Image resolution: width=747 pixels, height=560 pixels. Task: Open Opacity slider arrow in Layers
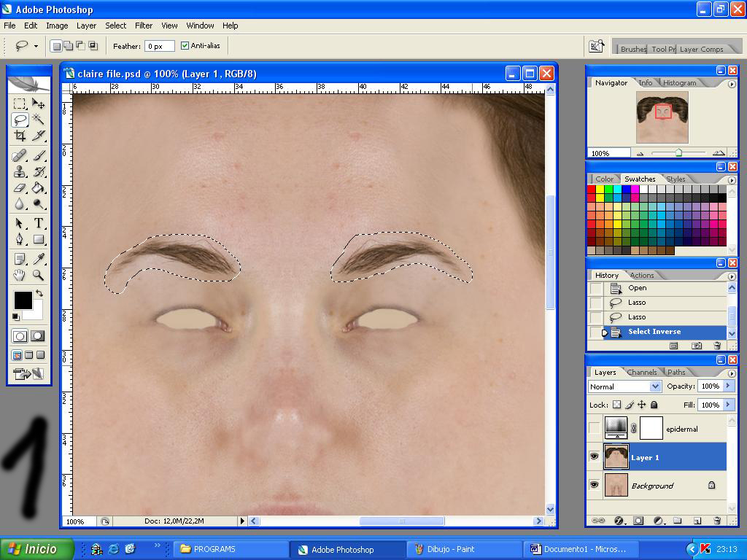tap(728, 386)
